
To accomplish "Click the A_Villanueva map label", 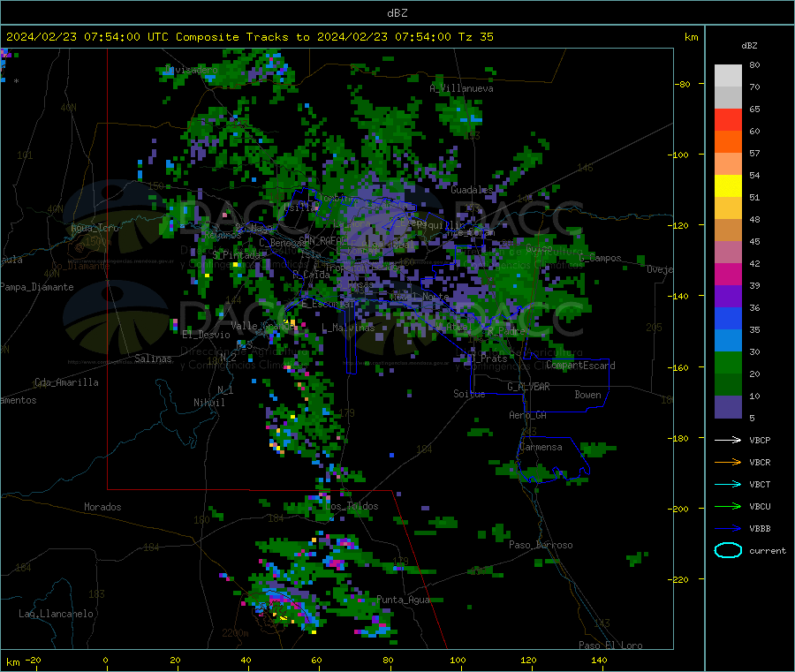I will (461, 88).
